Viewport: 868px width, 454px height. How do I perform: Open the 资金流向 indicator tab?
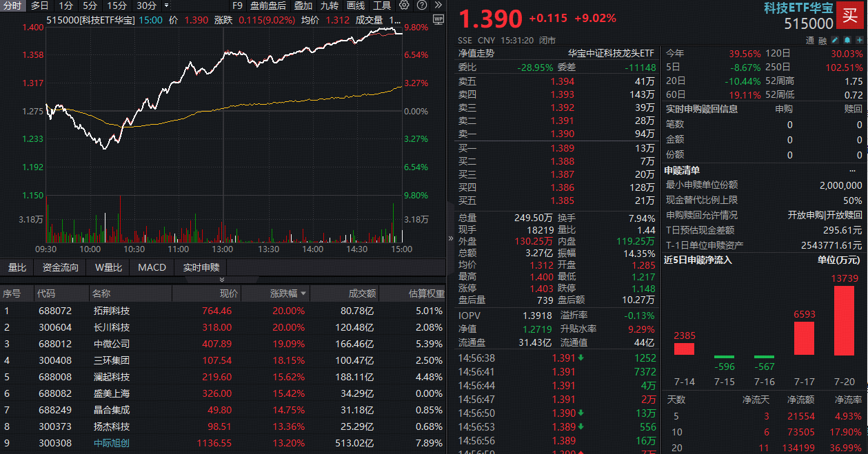(x=61, y=267)
